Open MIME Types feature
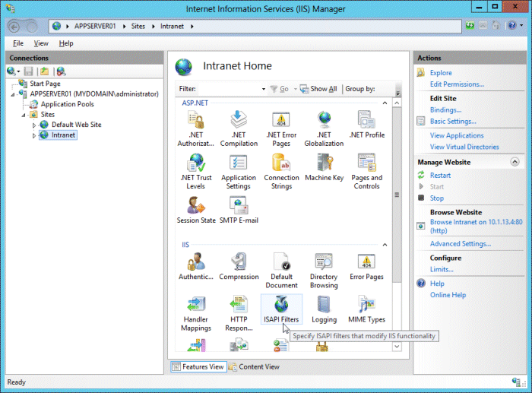 point(367,309)
